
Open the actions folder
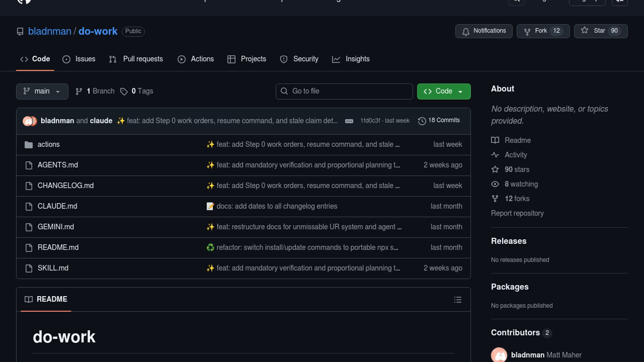pyautogui.click(x=49, y=144)
